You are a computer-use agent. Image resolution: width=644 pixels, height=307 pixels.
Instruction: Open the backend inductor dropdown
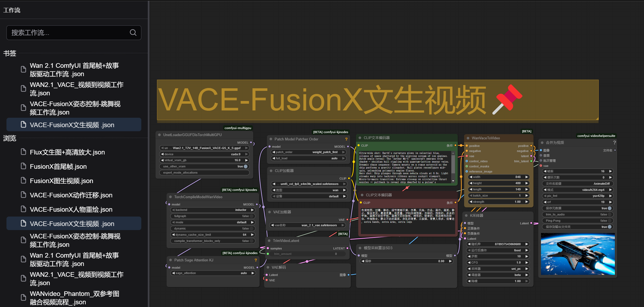click(213, 210)
